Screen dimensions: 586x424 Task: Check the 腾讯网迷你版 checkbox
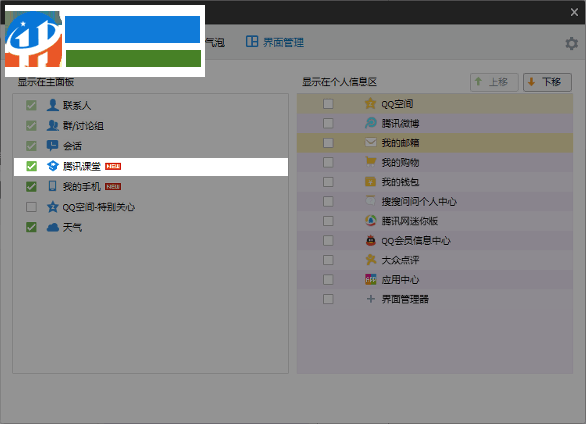point(328,221)
